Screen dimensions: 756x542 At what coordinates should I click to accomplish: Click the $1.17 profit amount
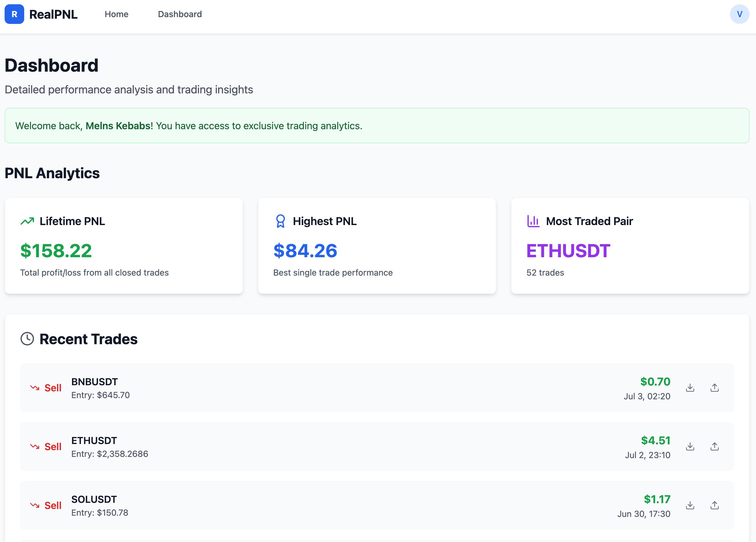click(x=657, y=499)
